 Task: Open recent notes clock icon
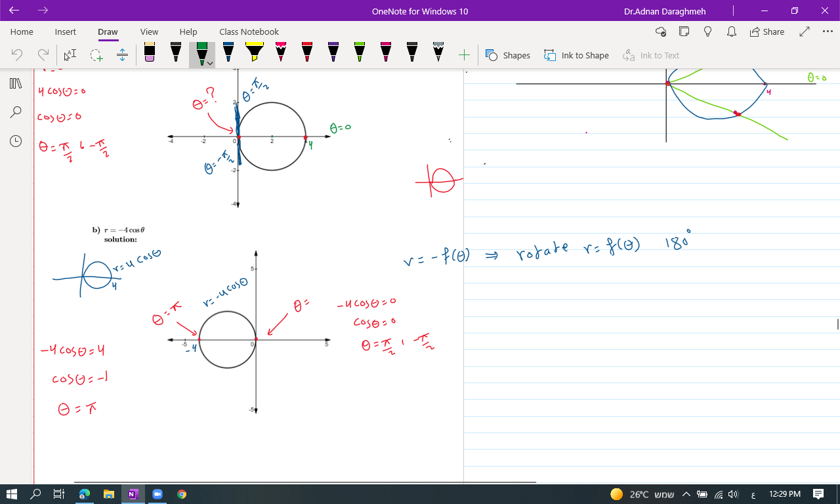click(x=16, y=141)
